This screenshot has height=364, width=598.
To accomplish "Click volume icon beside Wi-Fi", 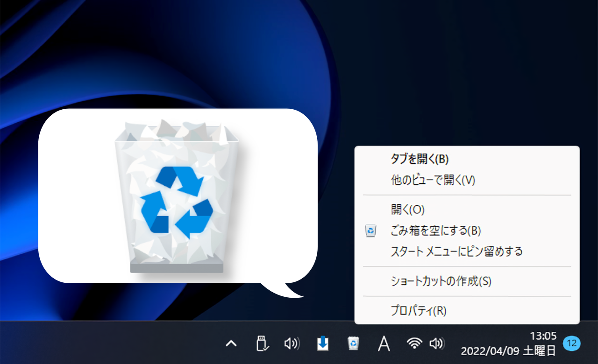I will click(x=437, y=344).
